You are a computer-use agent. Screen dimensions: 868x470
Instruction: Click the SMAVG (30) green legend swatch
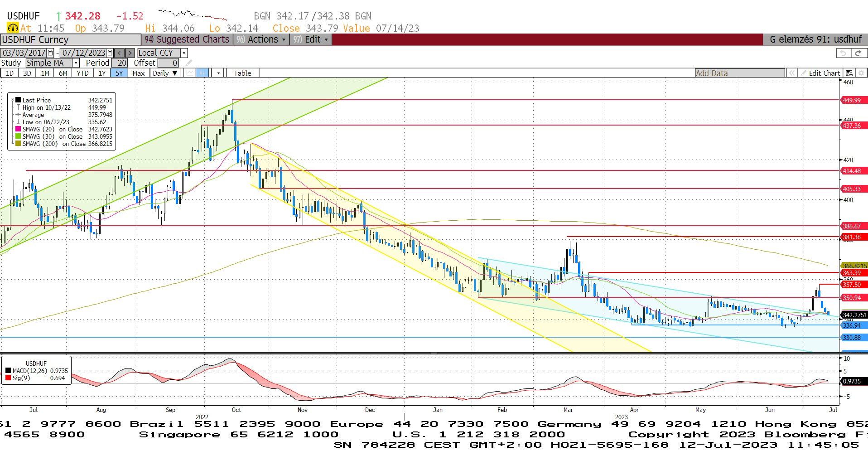(18, 136)
